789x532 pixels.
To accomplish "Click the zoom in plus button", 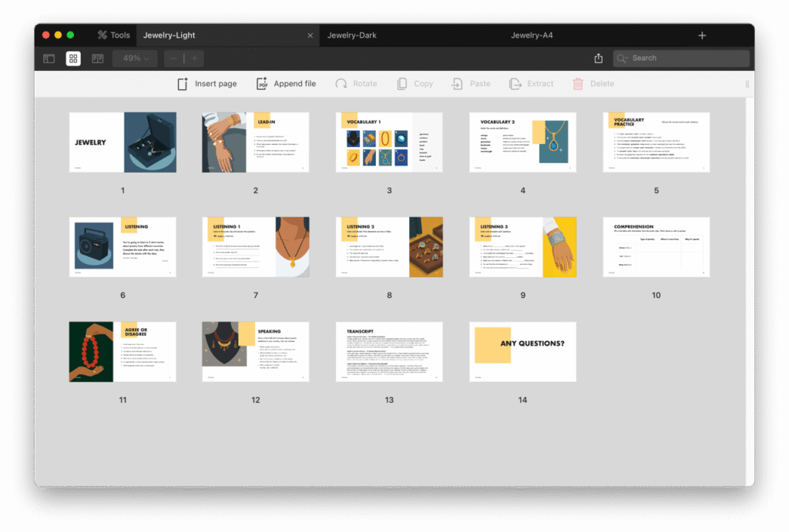I will (194, 59).
